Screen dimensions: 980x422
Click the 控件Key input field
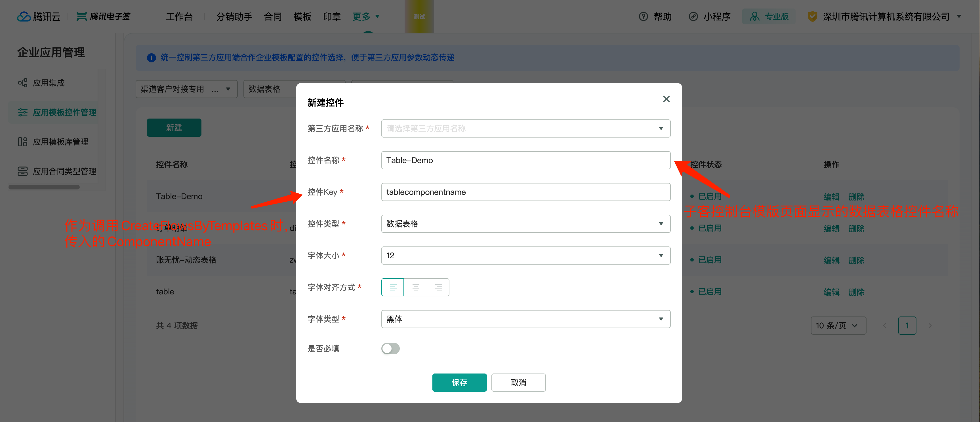pos(526,192)
